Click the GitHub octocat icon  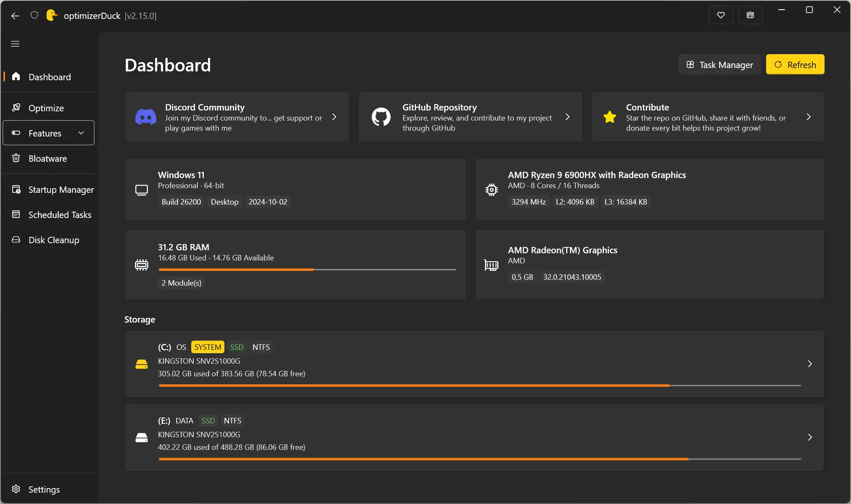pos(381,117)
